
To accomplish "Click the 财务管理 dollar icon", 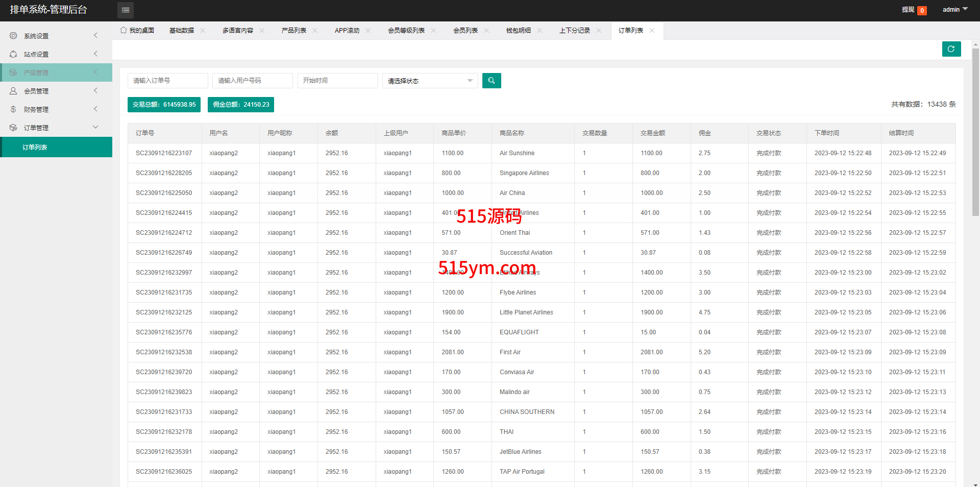I will (13, 109).
